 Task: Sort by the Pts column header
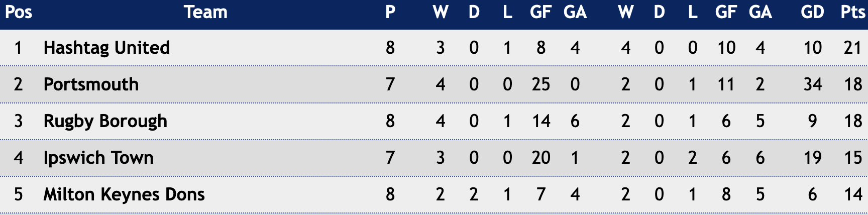(853, 12)
